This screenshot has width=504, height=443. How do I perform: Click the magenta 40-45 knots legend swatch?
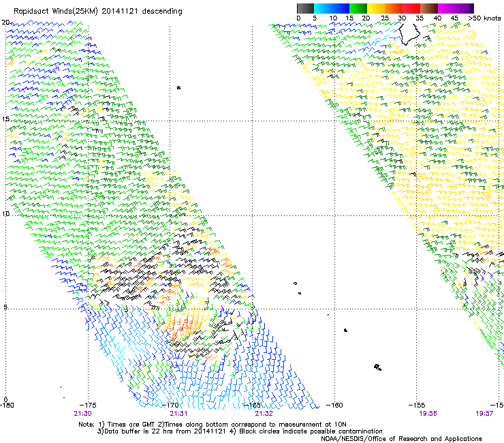tap(447, 8)
